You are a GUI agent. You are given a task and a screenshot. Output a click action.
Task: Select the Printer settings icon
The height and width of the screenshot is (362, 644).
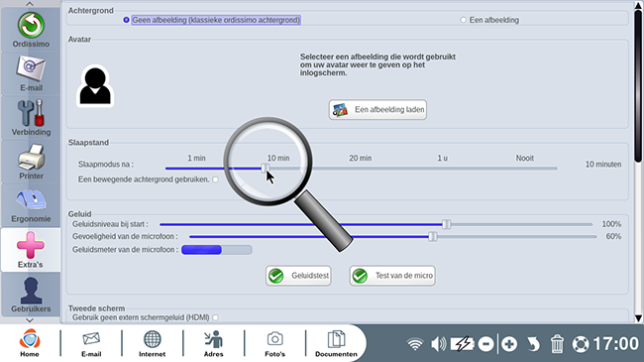[x=31, y=162]
